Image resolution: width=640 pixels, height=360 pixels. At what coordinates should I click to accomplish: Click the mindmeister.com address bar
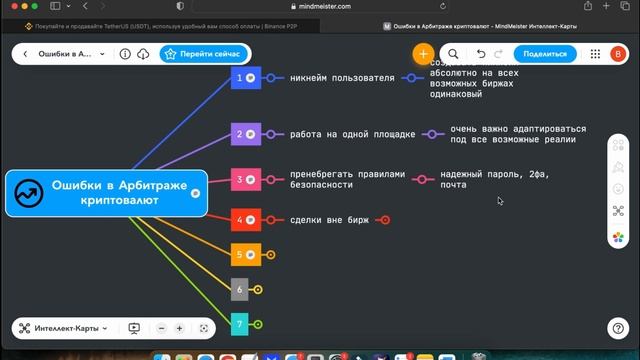pyautogui.click(x=320, y=6)
